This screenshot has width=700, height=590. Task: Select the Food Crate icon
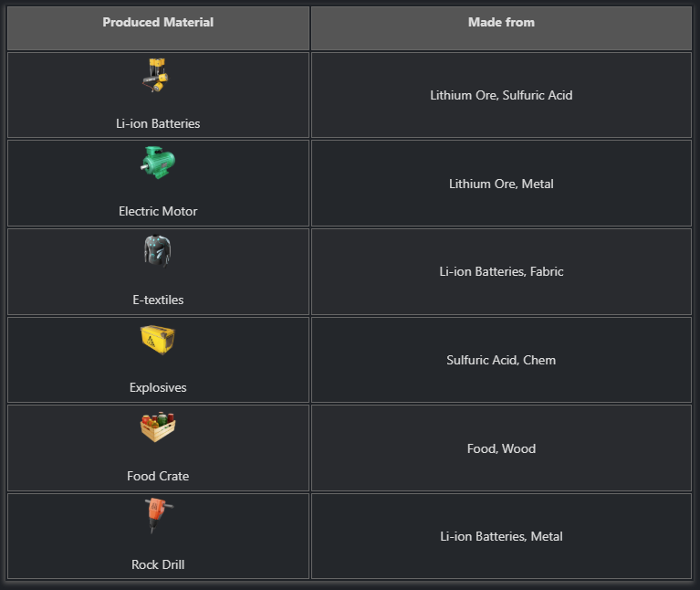(x=158, y=427)
